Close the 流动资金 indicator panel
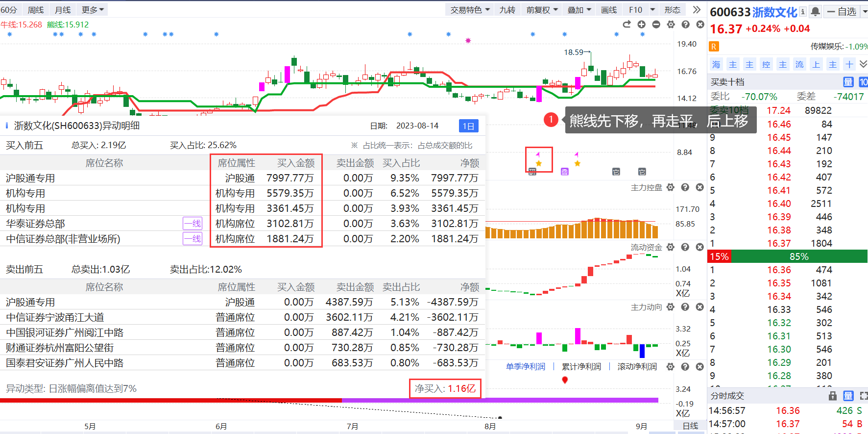 point(700,247)
